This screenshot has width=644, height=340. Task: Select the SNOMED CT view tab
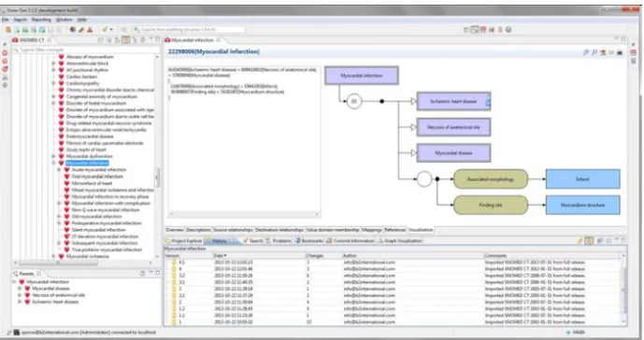point(32,40)
